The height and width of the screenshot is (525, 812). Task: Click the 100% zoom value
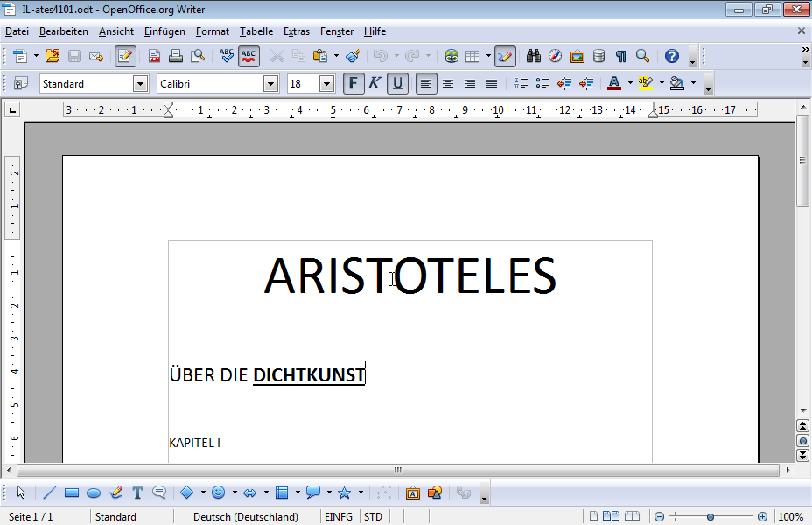[791, 517]
